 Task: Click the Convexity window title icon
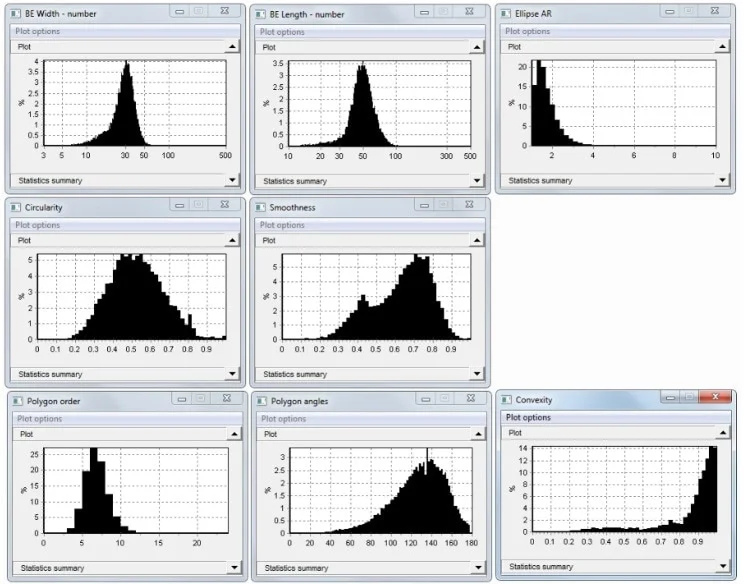(x=508, y=400)
